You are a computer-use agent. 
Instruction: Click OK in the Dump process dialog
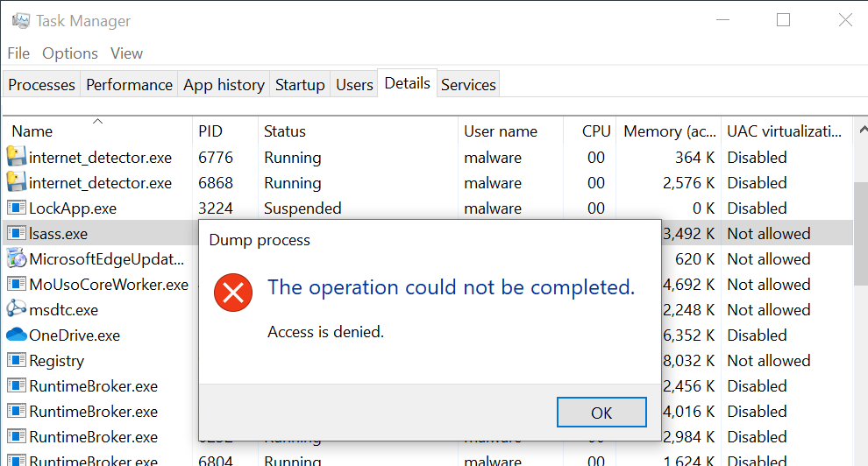[601, 413]
